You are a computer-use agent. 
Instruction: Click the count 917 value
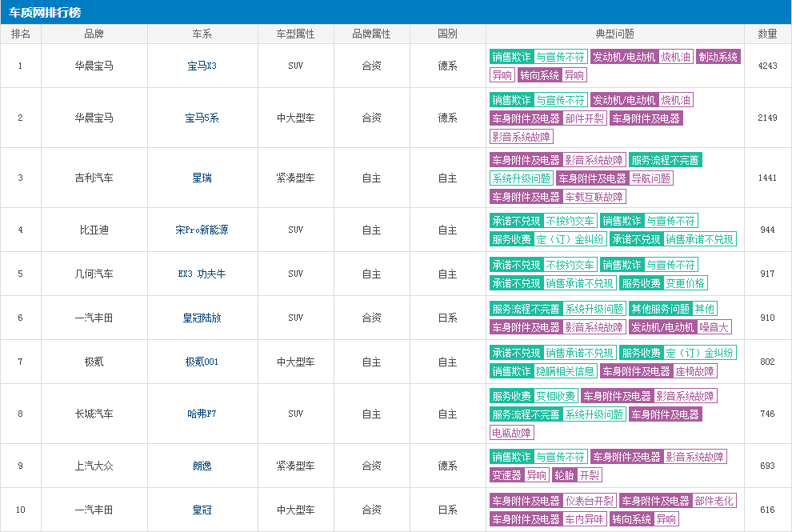point(767,274)
